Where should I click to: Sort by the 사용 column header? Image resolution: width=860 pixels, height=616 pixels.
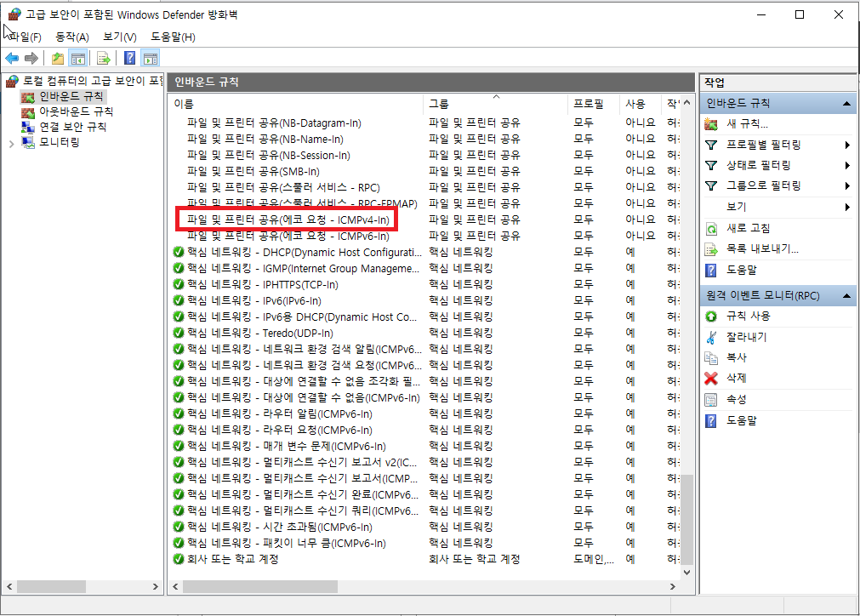point(640,104)
